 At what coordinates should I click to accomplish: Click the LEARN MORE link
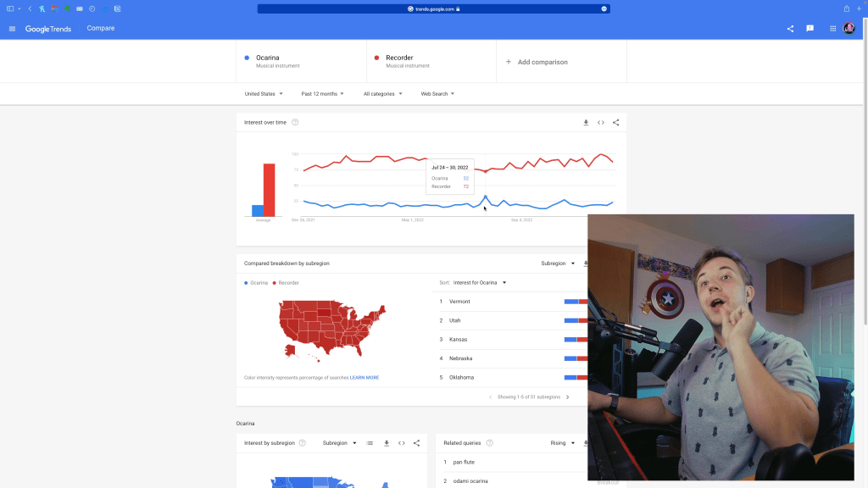point(364,378)
